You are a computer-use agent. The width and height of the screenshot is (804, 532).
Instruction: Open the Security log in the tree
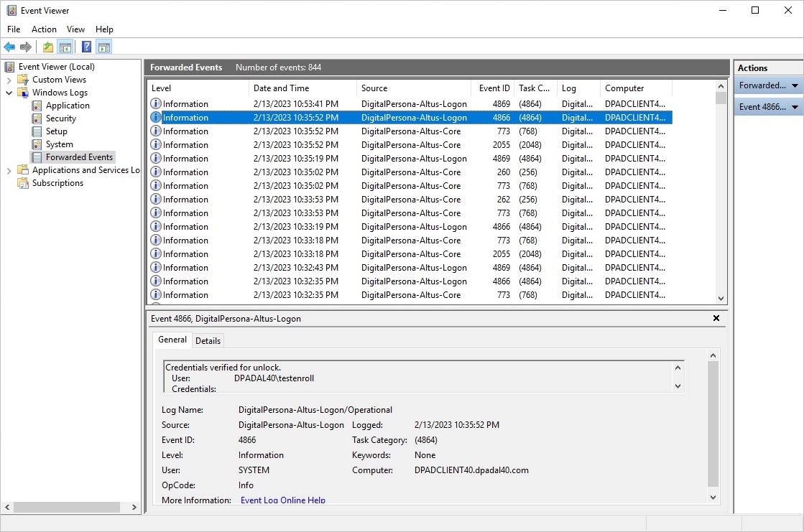(x=60, y=118)
